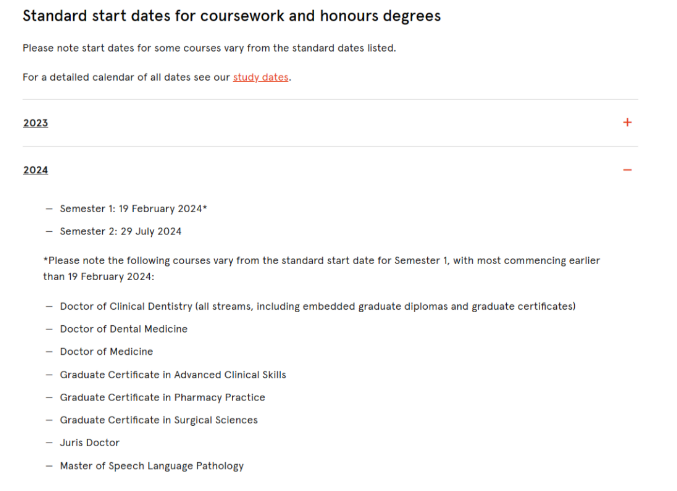Click the asterisk after Semester 1 date
Screen dimensions: 677x491
pos(205,207)
